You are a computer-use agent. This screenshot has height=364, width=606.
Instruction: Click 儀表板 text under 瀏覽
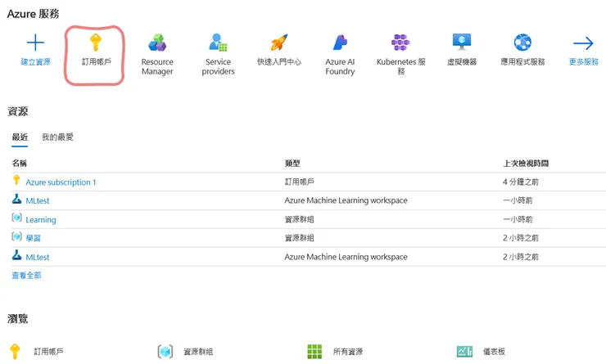pos(495,352)
